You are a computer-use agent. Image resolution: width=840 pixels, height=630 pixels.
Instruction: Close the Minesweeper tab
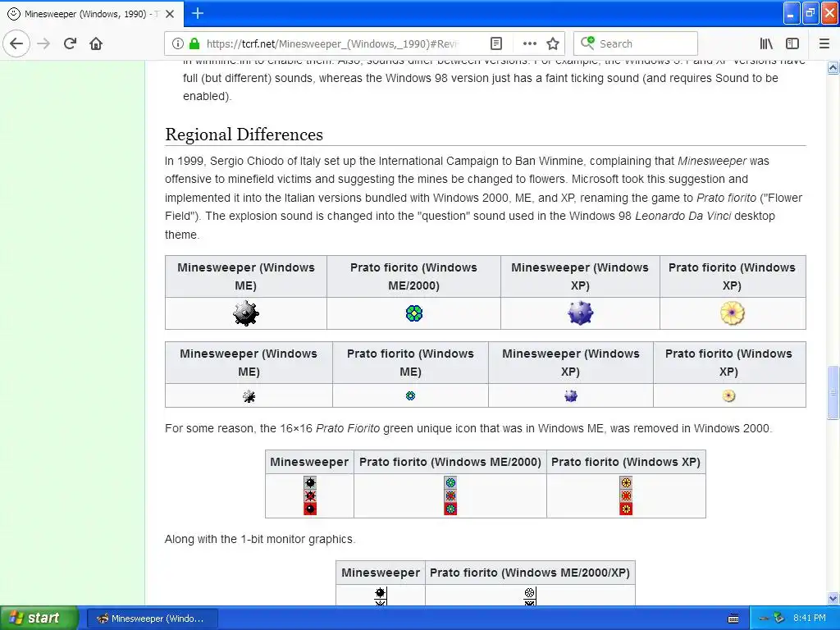pos(170,14)
